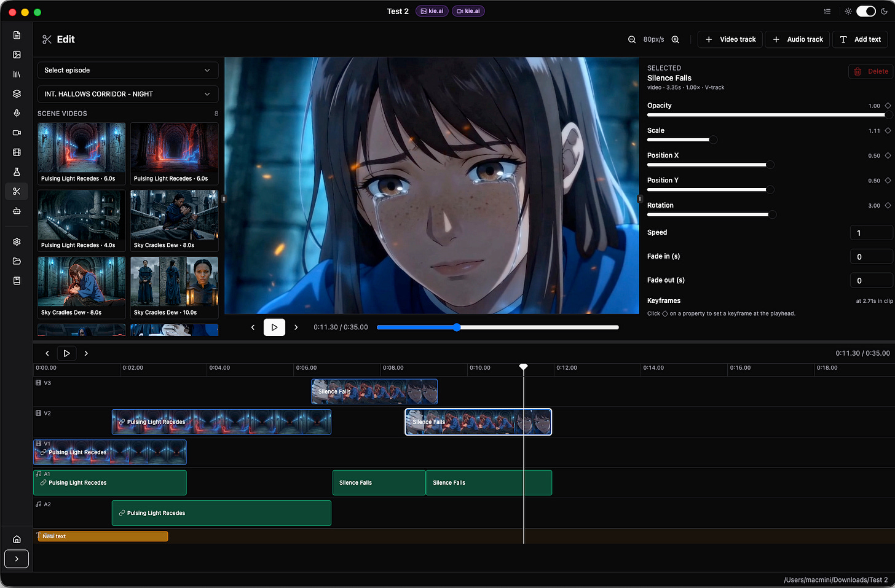Select the Sky Cradles Dew 10.0s thumbnail

[175, 287]
